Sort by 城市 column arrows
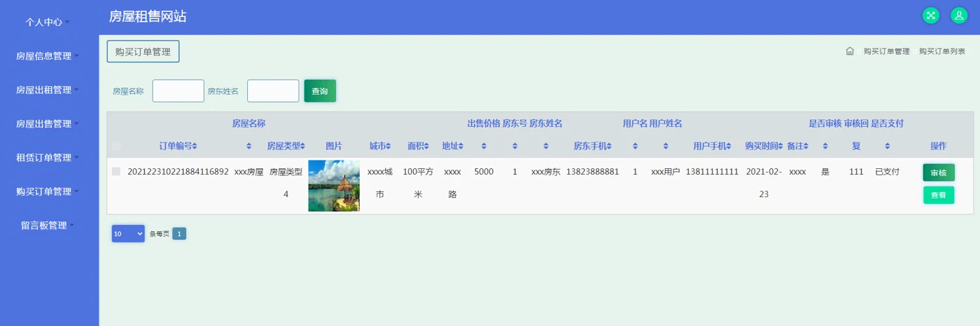This screenshot has height=326, width=980. [388, 146]
